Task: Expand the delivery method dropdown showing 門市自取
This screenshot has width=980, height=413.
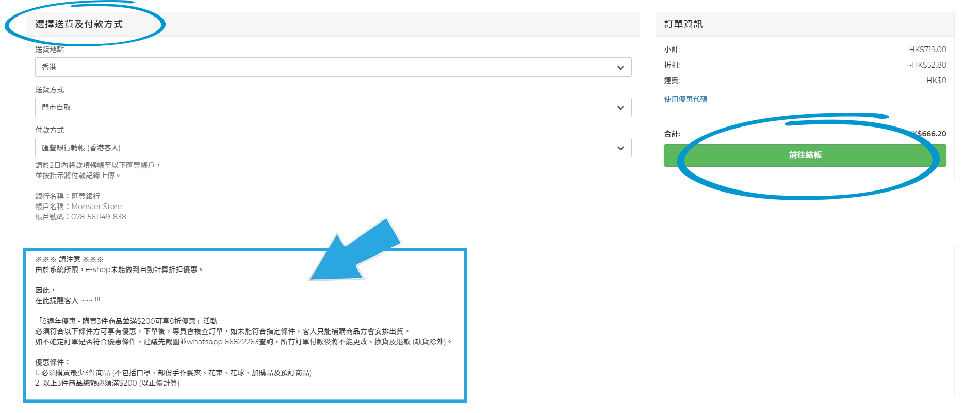Action: coord(330,107)
